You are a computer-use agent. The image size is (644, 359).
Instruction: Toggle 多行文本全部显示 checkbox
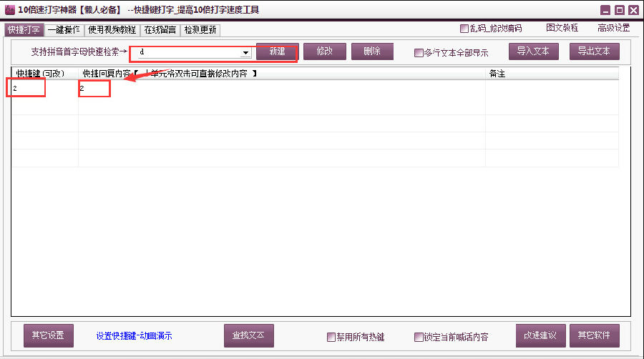(419, 53)
